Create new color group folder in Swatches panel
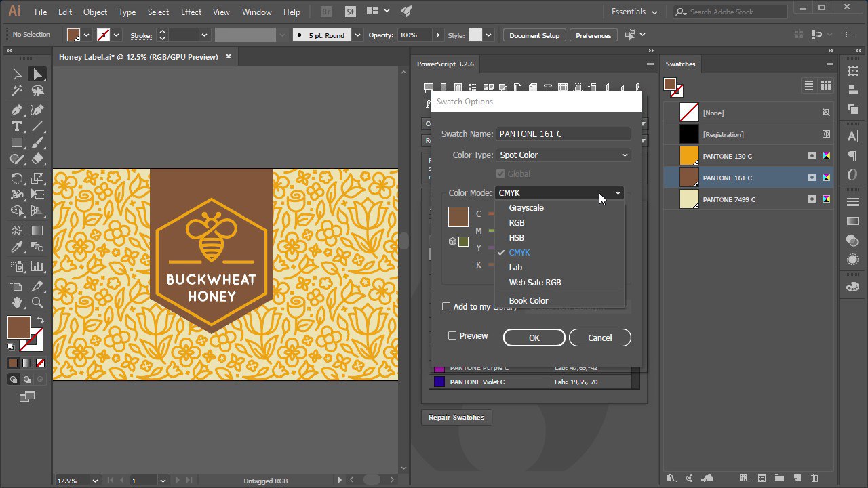This screenshot has height=488, width=868. [779, 479]
